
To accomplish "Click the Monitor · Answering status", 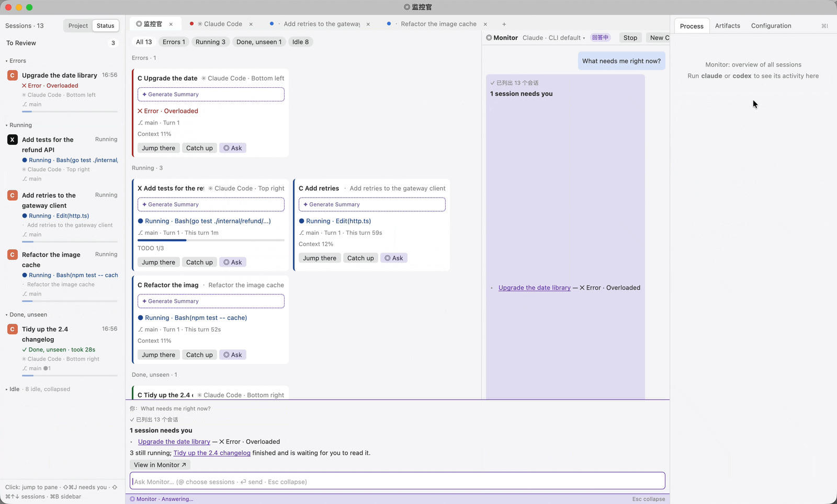I will tap(162, 499).
